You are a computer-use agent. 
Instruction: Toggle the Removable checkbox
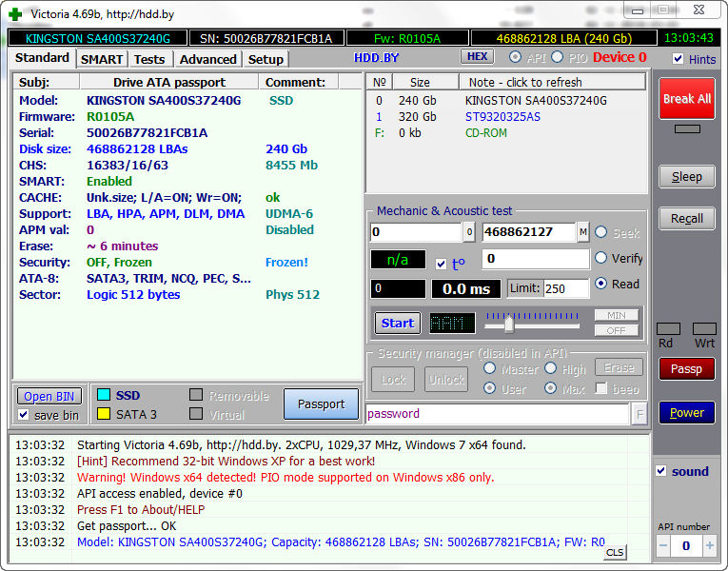(196, 395)
